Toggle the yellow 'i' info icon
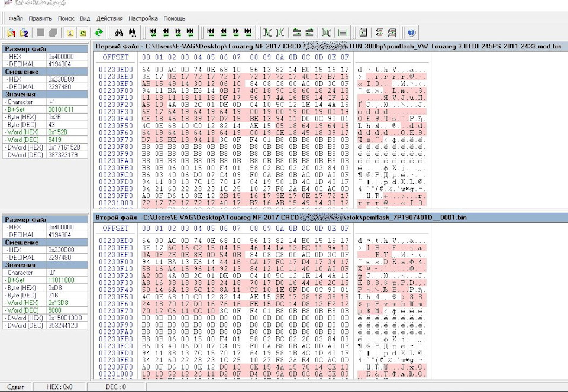 click(70, 33)
